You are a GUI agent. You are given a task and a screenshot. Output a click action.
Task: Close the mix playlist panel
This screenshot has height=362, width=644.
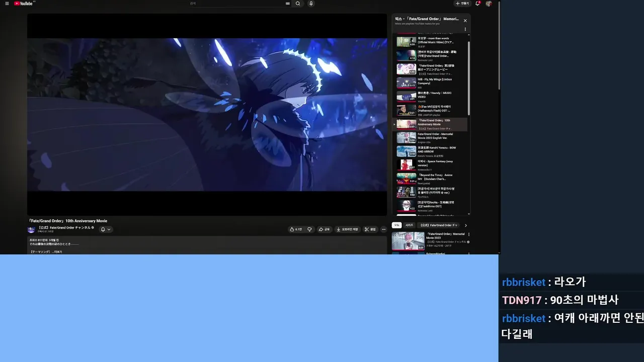coord(465,21)
